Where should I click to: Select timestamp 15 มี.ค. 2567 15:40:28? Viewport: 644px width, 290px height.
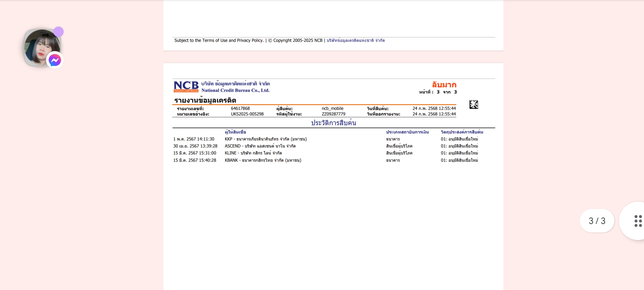[x=195, y=160]
